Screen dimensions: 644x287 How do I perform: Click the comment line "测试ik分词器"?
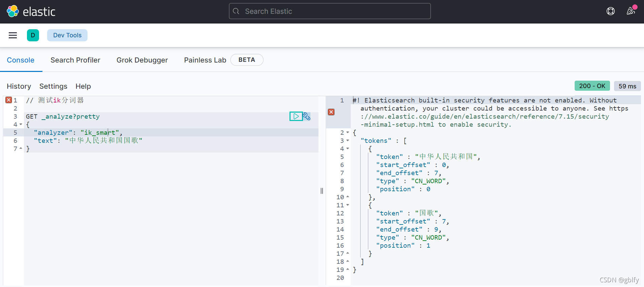55,100
